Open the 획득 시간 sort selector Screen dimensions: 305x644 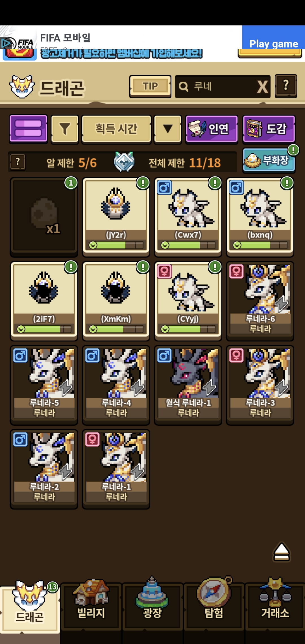point(116,129)
